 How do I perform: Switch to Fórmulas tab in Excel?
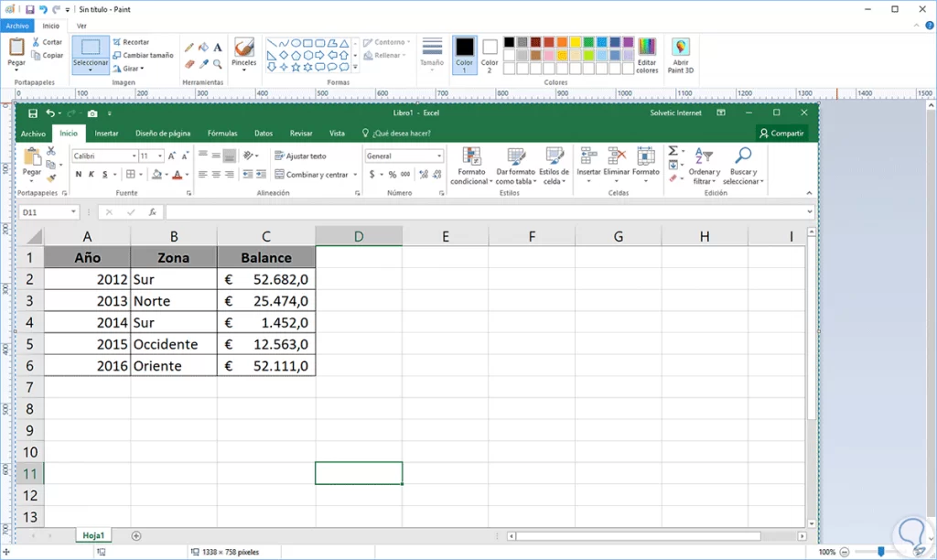(x=222, y=134)
